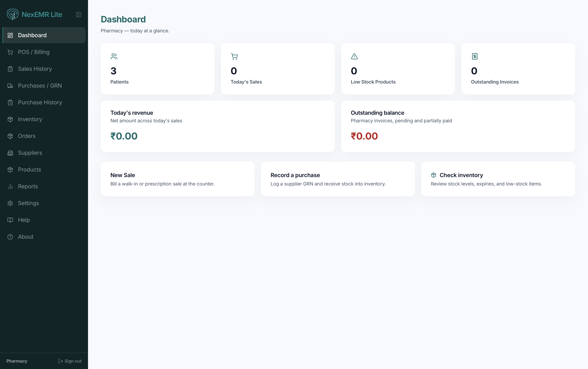Click the Pharmacy label at sidebar bottom
The width and height of the screenshot is (588, 369).
pyautogui.click(x=17, y=361)
